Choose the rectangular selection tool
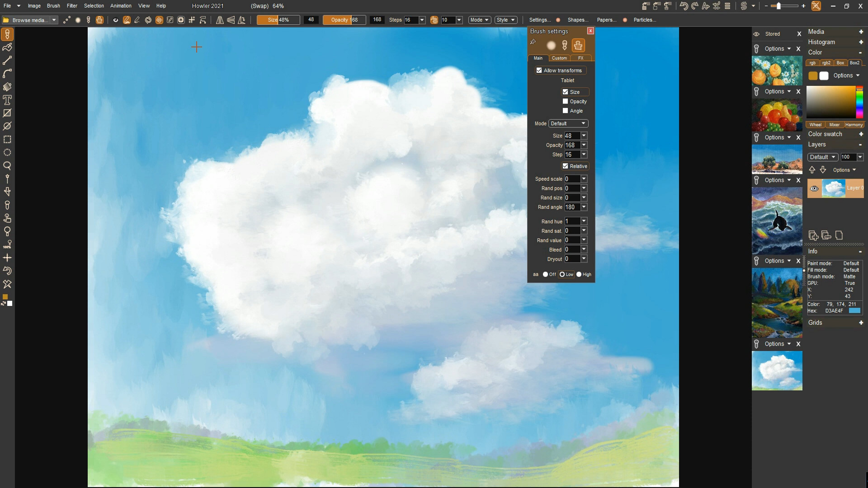Screen dimensions: 868x488 tap(7, 140)
